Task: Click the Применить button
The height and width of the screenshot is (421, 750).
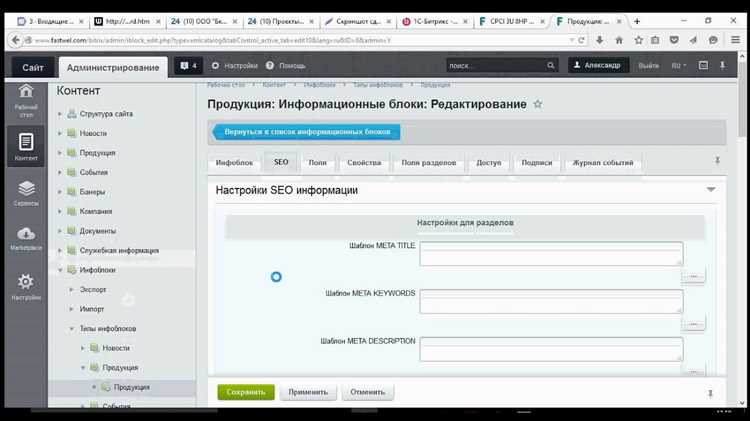Action: coord(308,392)
